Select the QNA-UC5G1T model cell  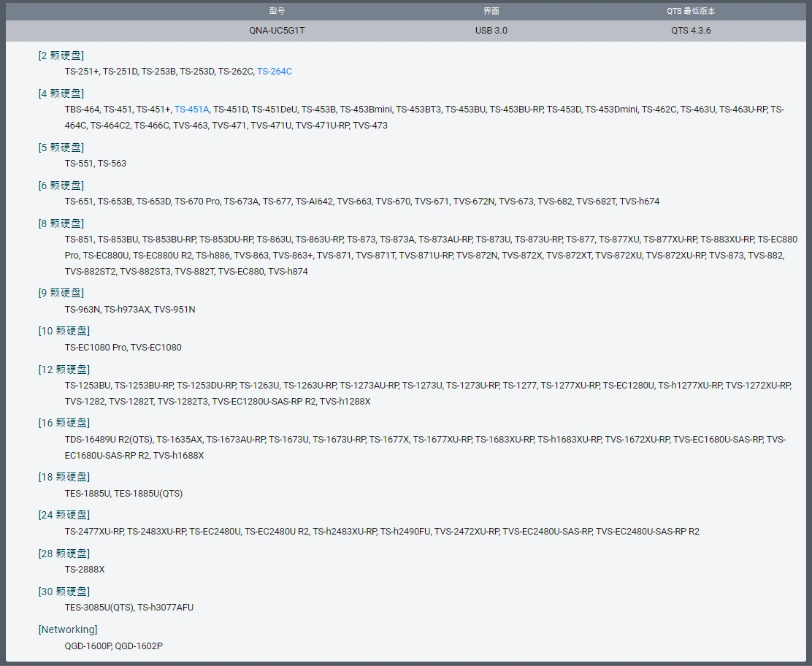tap(277, 31)
